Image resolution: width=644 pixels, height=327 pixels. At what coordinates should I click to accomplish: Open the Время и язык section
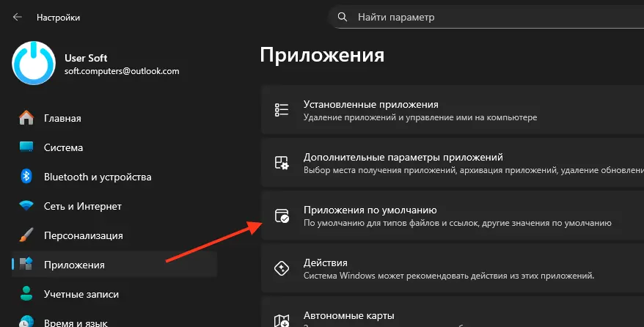(x=114, y=319)
